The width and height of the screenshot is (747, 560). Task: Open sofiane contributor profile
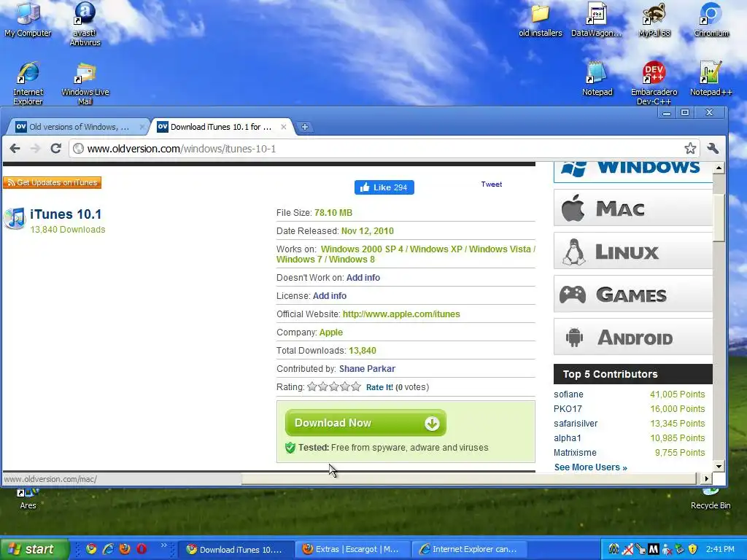coord(568,394)
